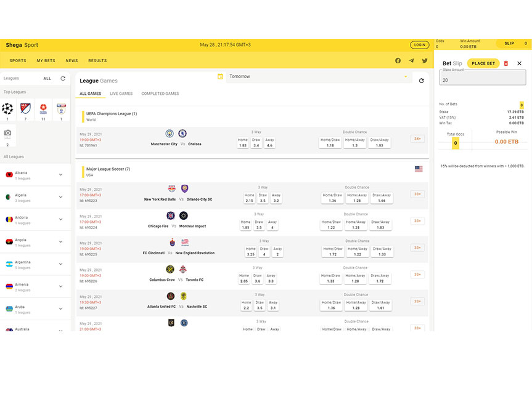Click the Orlando City SC crest
The image size is (532, 399).
pos(184,189)
